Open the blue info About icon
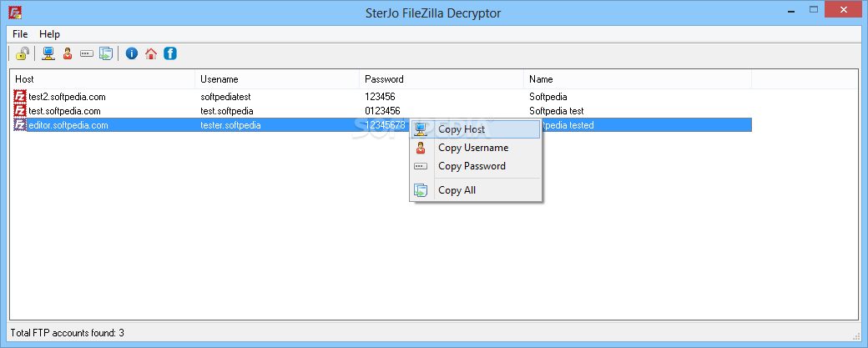The image size is (868, 348). coord(132,53)
